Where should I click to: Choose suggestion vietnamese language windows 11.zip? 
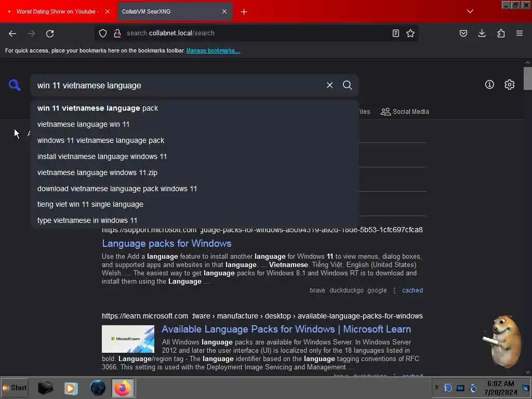[195, 172]
